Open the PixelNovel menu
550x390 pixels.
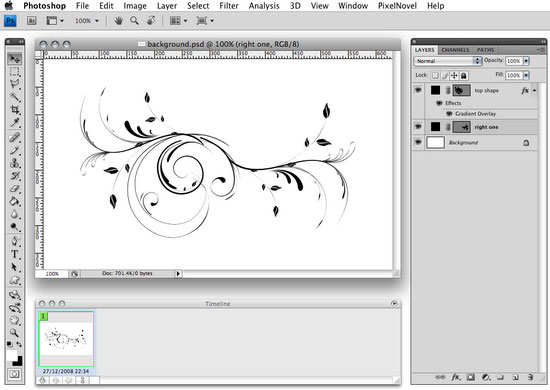pyautogui.click(x=397, y=6)
